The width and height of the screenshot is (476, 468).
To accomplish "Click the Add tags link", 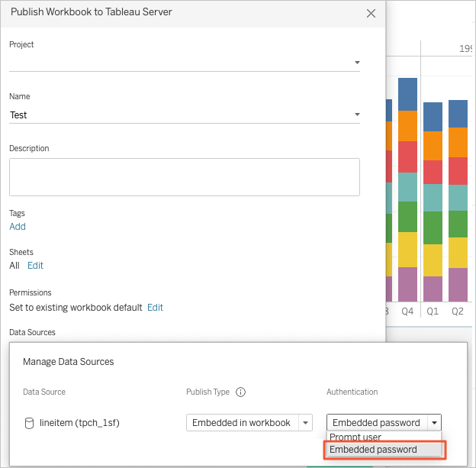I will [x=18, y=227].
